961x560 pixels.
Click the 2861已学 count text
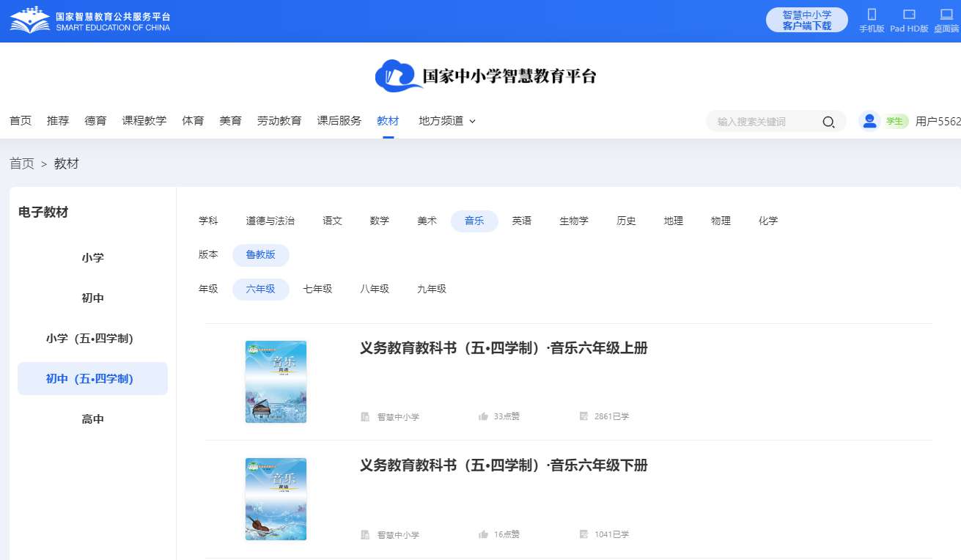coord(611,416)
